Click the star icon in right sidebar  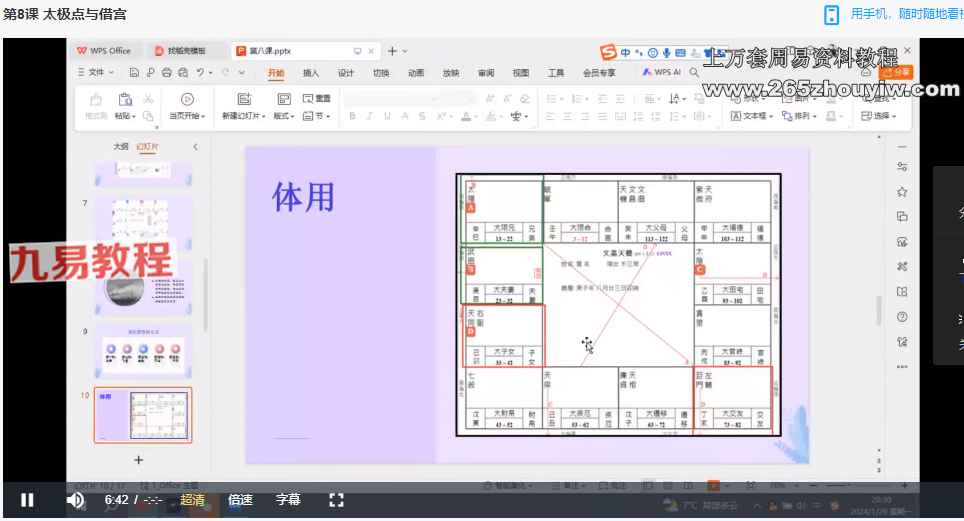click(x=902, y=191)
